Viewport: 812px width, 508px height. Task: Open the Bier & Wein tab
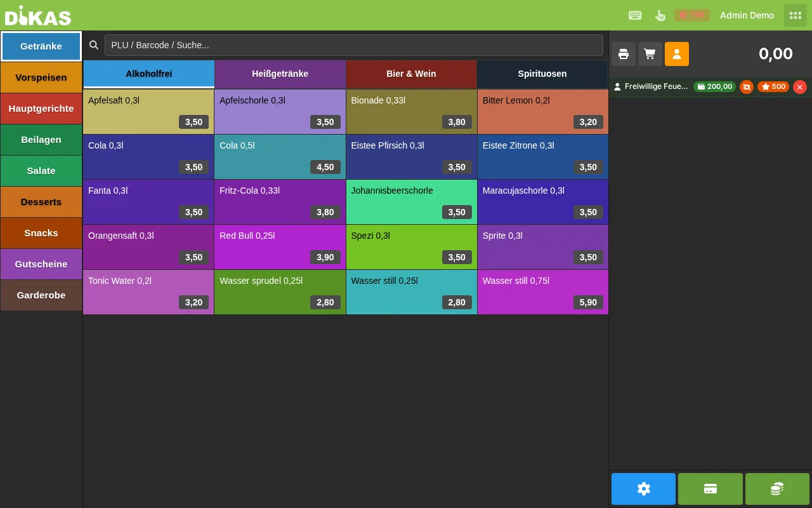(412, 74)
